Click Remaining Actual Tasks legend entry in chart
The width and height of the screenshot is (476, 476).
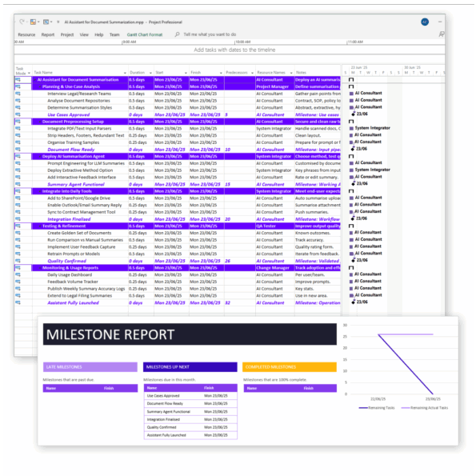click(425, 408)
